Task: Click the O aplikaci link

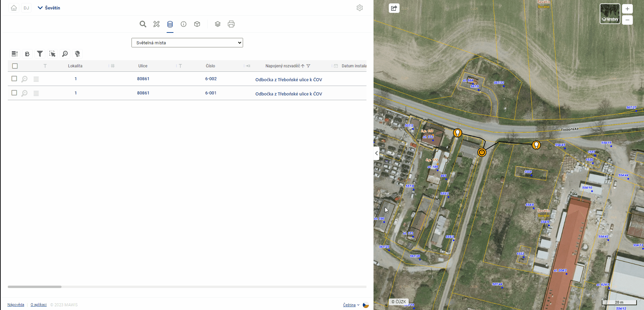Action: pyautogui.click(x=39, y=305)
